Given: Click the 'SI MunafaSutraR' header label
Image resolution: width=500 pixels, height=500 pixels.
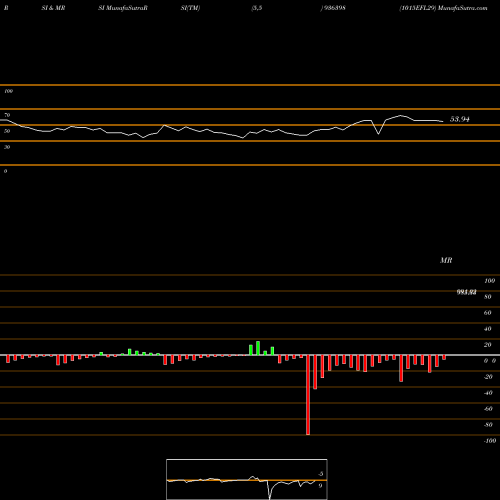Looking at the screenshot, I should 123,8.
